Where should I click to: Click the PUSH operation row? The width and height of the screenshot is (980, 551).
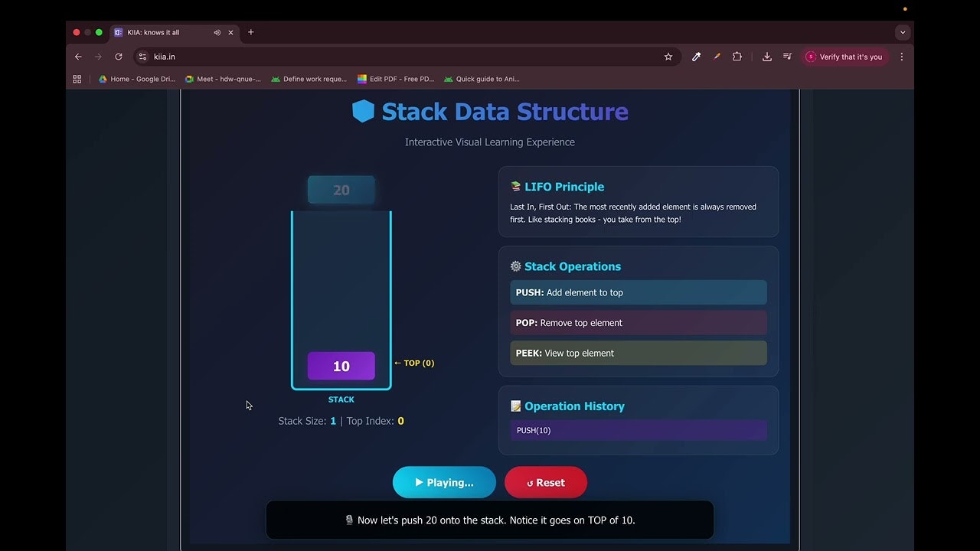[x=639, y=292]
